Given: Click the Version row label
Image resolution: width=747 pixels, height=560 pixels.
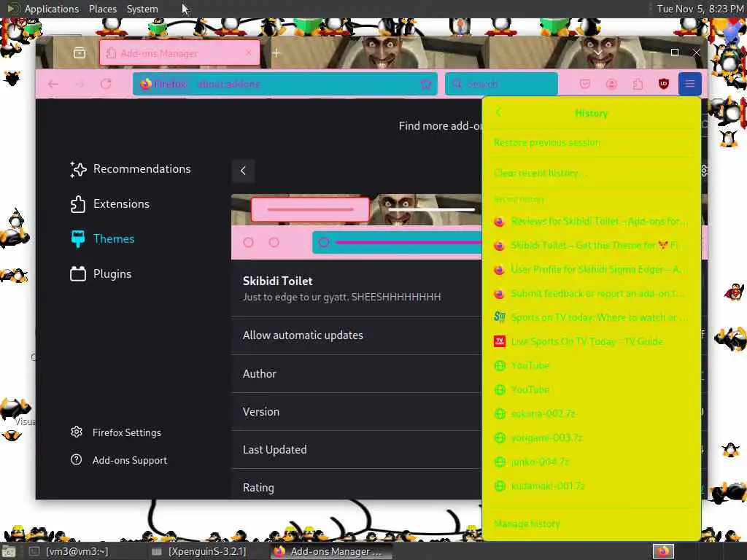Looking at the screenshot, I should (x=261, y=412).
